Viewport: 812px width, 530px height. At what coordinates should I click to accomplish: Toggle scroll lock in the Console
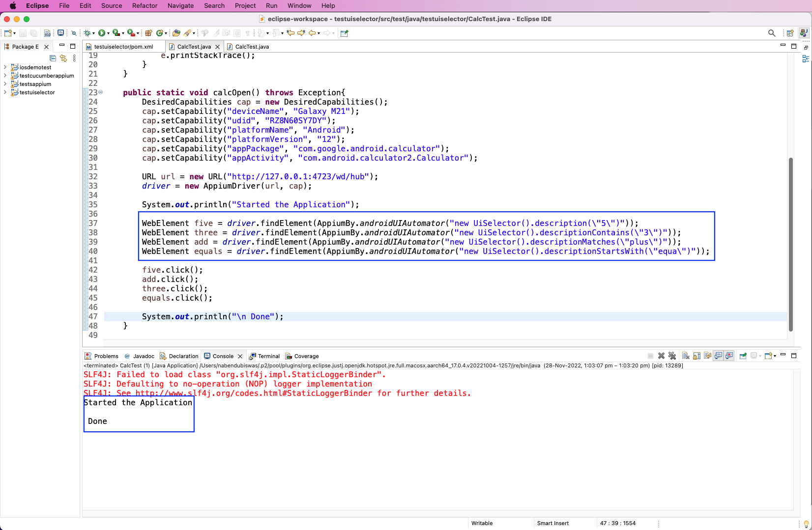(696, 356)
